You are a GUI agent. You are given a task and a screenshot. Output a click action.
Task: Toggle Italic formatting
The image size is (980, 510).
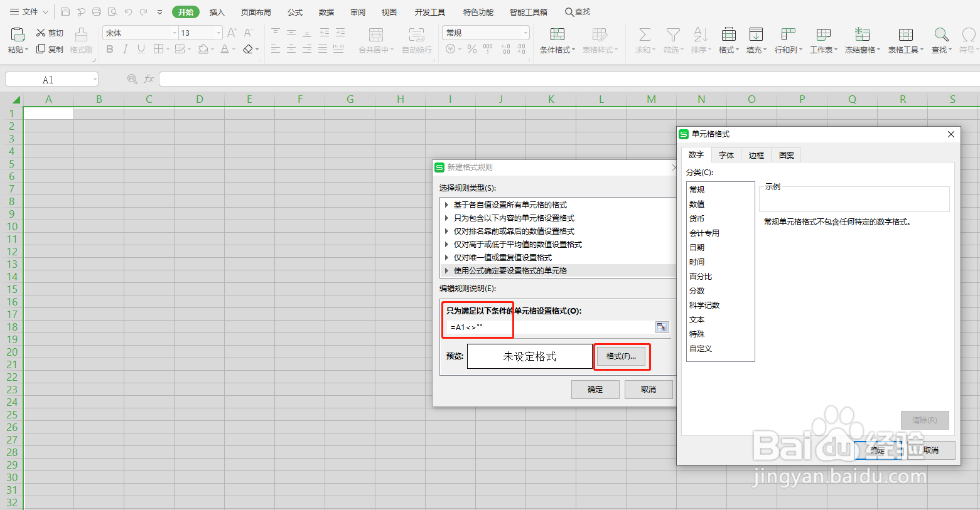(x=126, y=49)
